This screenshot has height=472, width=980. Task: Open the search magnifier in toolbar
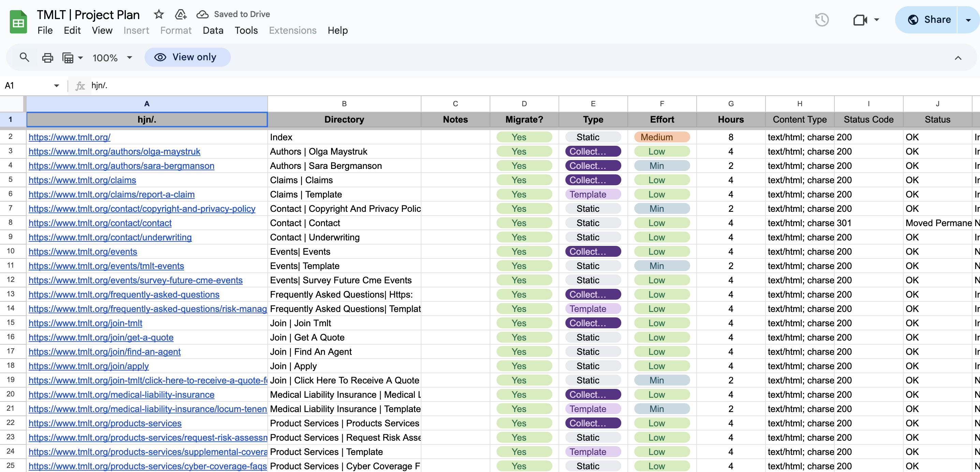(24, 58)
